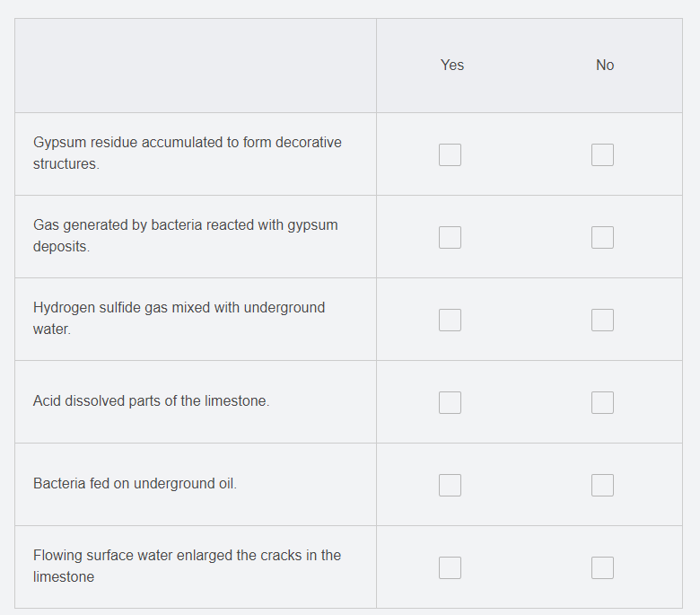700x615 pixels.
Task: Click the 'Hydrogen sulfide gas mixed' statement text
Action: [179, 318]
